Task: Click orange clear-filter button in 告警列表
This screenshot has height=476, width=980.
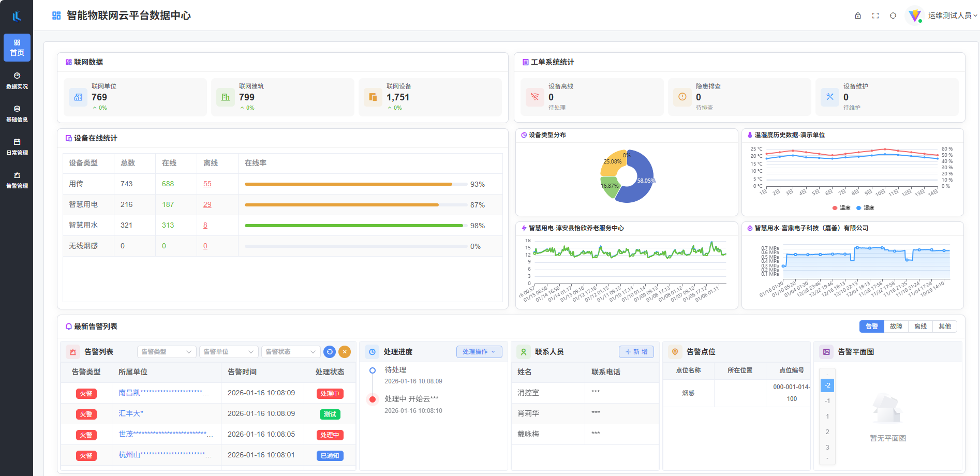Action: [x=345, y=352]
